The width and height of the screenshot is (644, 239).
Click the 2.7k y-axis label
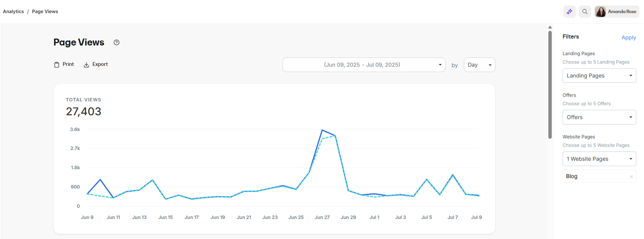75,148
